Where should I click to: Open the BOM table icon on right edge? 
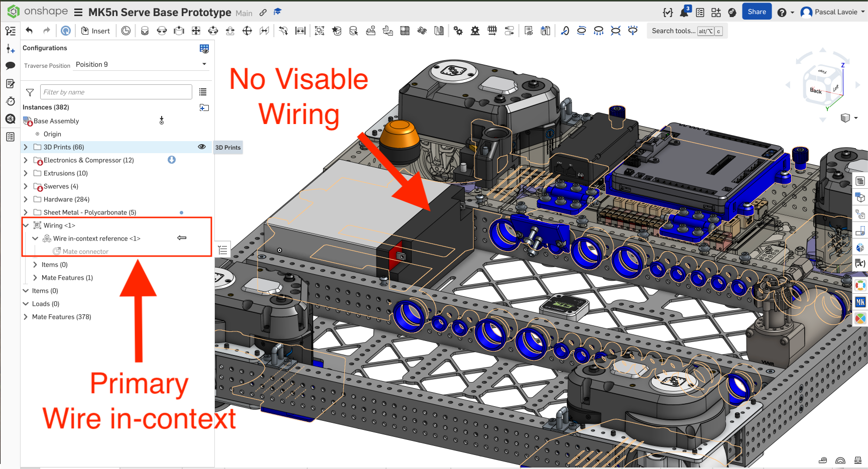(860, 181)
